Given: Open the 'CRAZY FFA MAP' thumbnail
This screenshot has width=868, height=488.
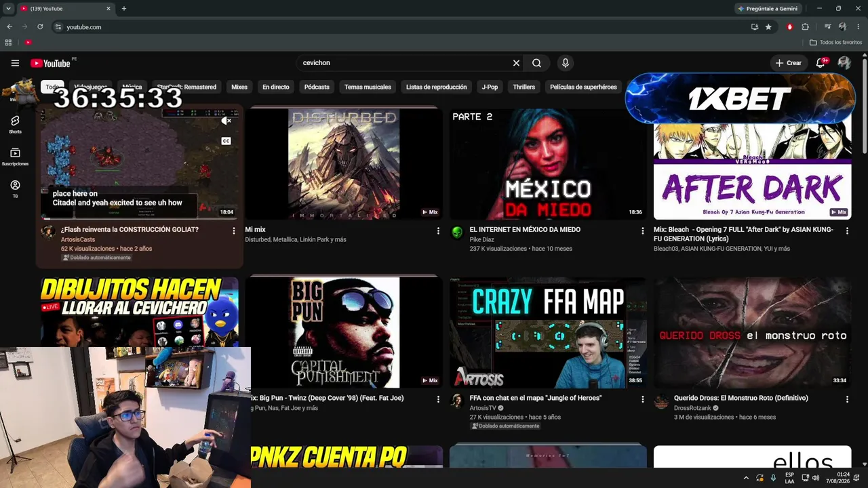Looking at the screenshot, I should pyautogui.click(x=548, y=333).
